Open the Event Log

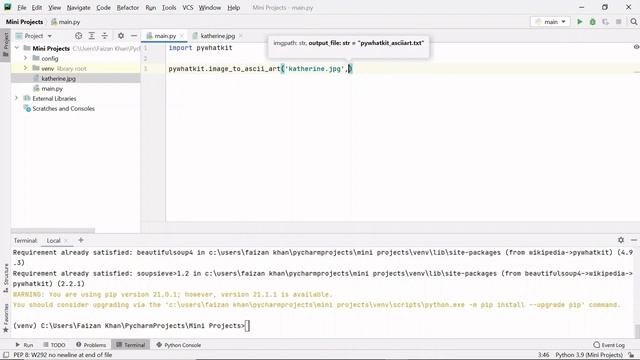click(x=609, y=345)
